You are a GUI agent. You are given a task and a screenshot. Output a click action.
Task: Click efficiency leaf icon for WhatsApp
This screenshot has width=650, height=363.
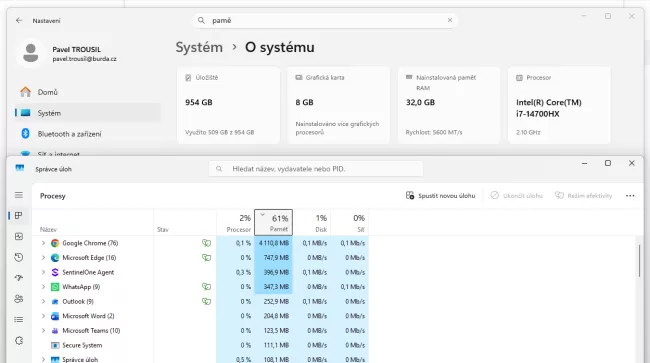[206, 286]
